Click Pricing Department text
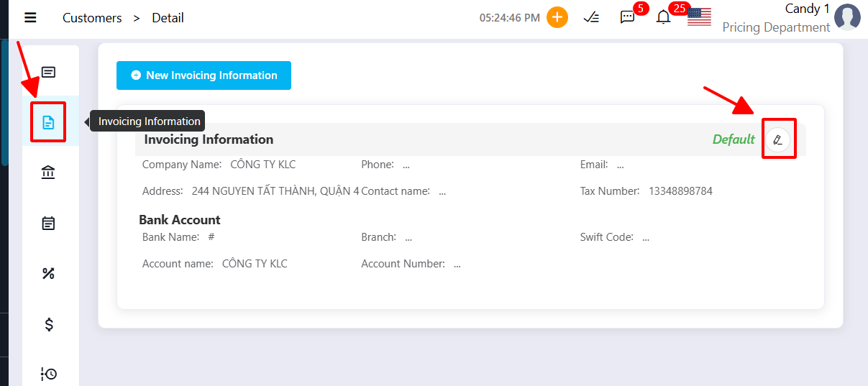Image resolution: width=868 pixels, height=386 pixels. (776, 27)
